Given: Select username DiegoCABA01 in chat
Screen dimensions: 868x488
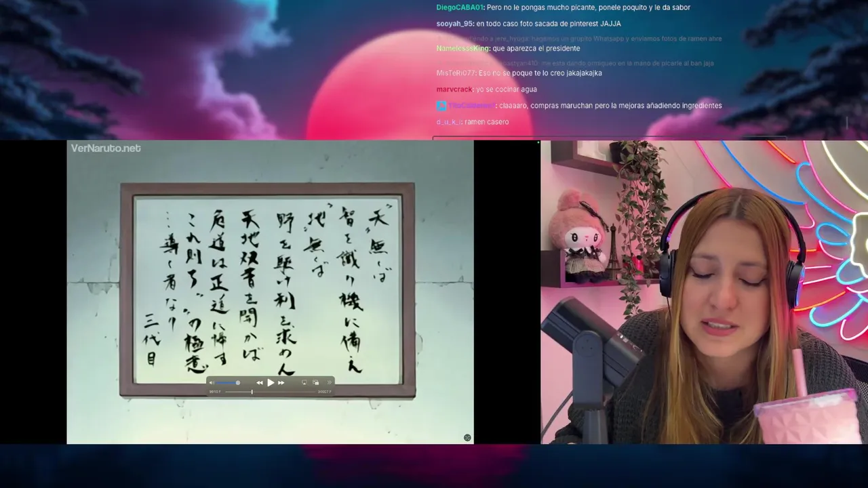Looking at the screenshot, I should coord(460,7).
